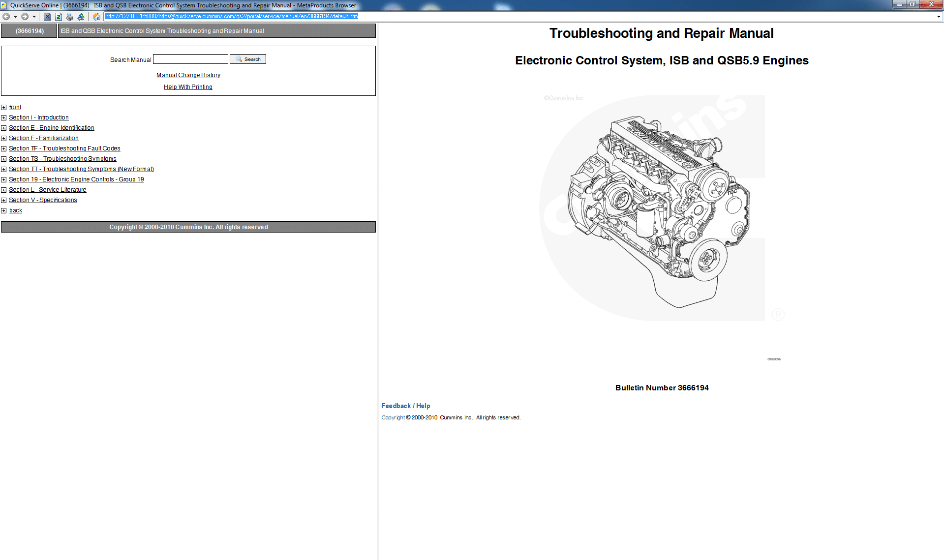Expand the back tree node

click(x=4, y=210)
